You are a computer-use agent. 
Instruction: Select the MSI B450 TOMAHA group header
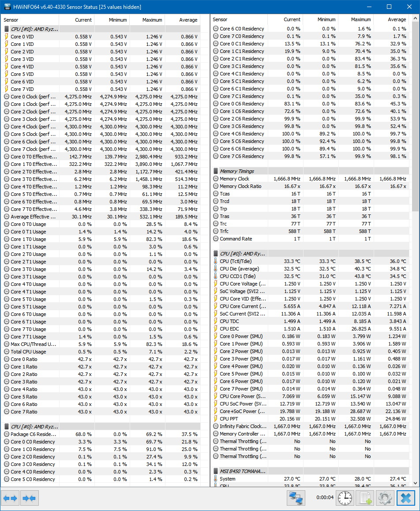tap(311, 471)
